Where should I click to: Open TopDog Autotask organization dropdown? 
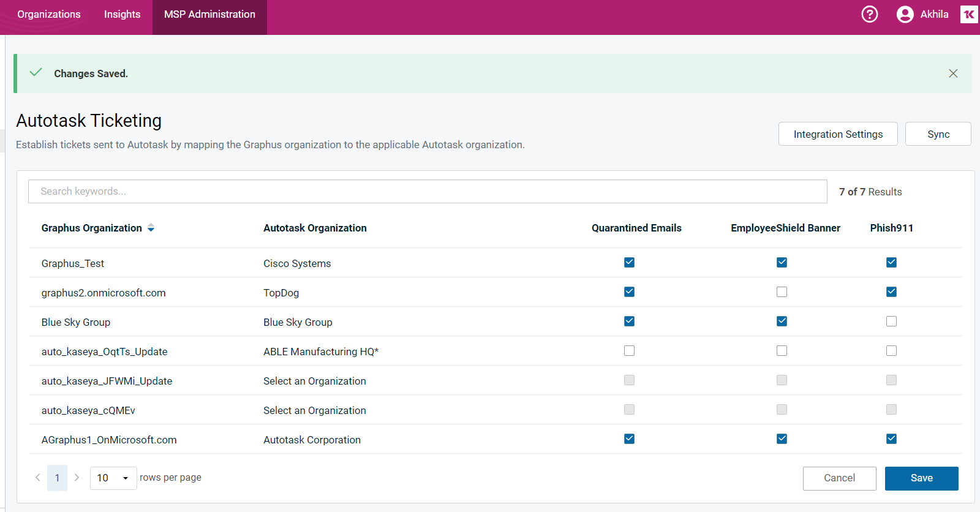click(x=281, y=293)
